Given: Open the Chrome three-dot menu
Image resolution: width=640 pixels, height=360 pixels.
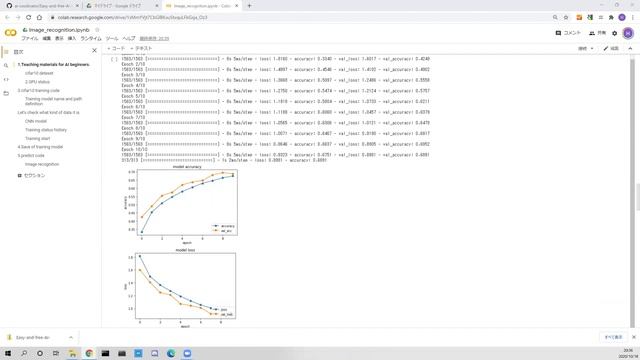Looking at the screenshot, I should (x=633, y=18).
